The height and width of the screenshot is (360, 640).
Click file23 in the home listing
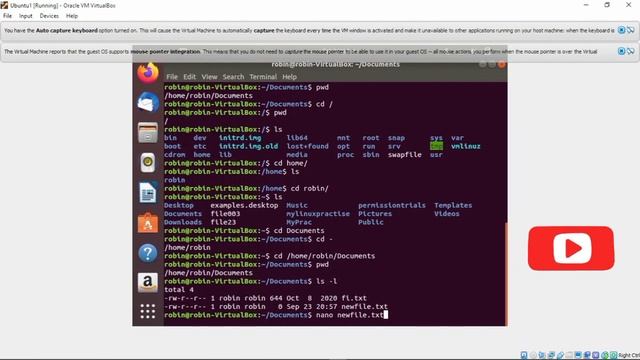pos(223,222)
